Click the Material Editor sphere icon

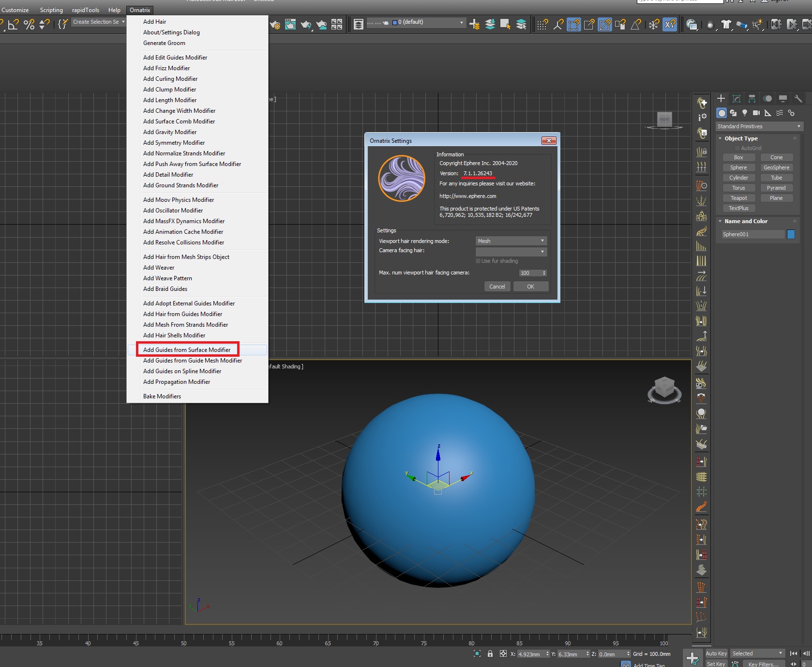(x=710, y=25)
